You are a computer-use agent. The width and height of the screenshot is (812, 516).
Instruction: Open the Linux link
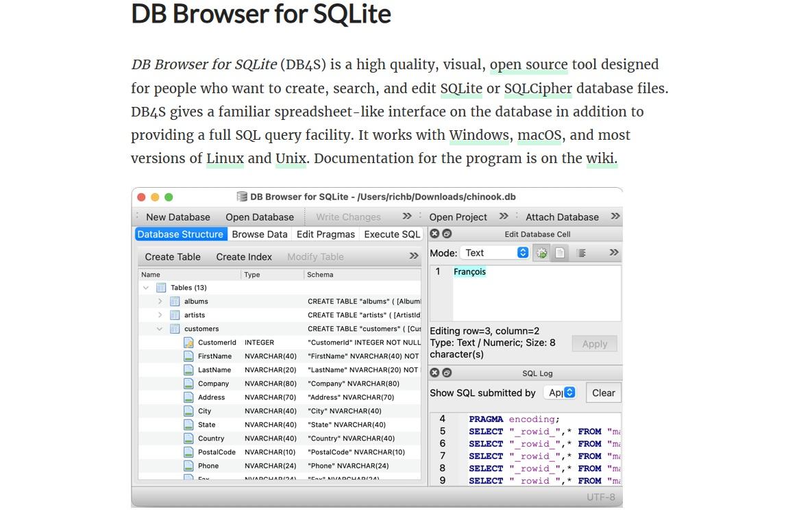[x=225, y=158]
